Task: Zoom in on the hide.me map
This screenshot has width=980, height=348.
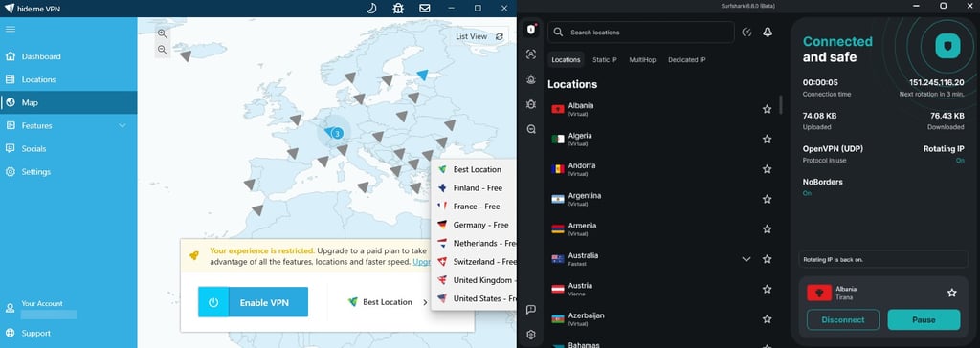Action: (163, 33)
